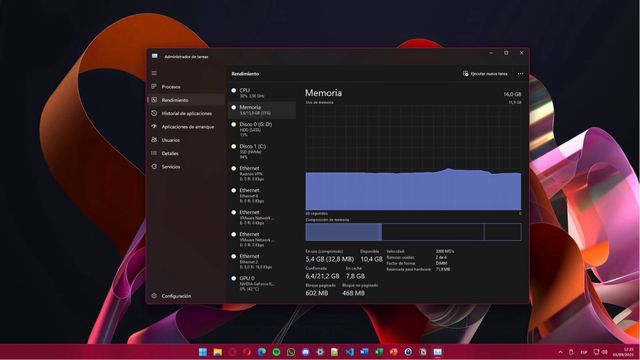Click the 16,0 GB total memory label

(x=512, y=94)
